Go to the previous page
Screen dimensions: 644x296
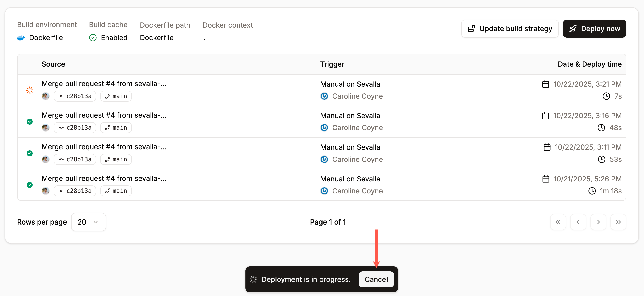tap(578, 222)
